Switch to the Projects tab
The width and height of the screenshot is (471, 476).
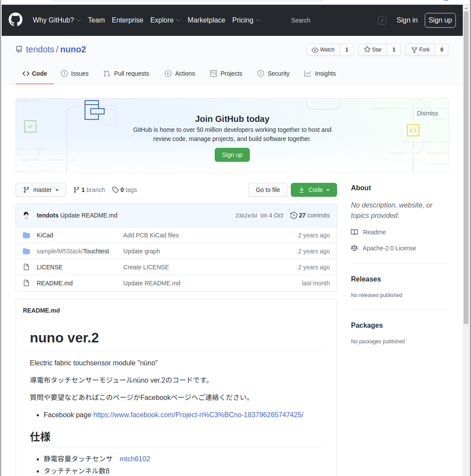[x=226, y=74]
